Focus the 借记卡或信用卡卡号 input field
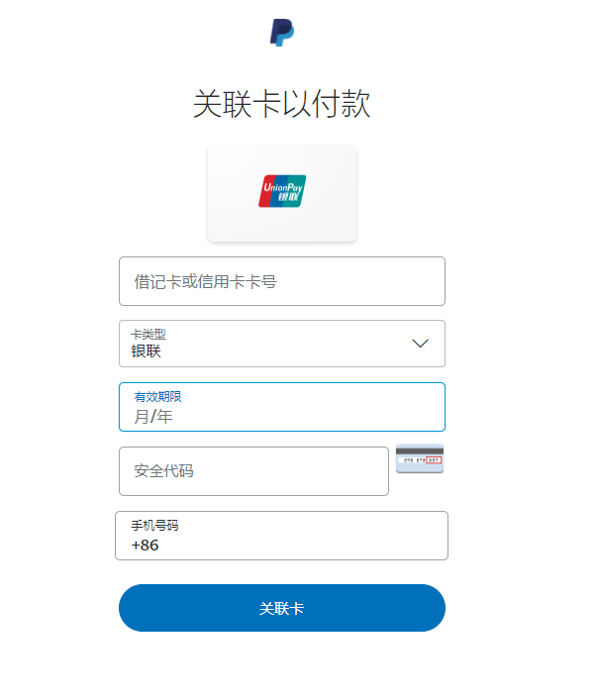Screen dimensions: 595x700 (x=281, y=281)
